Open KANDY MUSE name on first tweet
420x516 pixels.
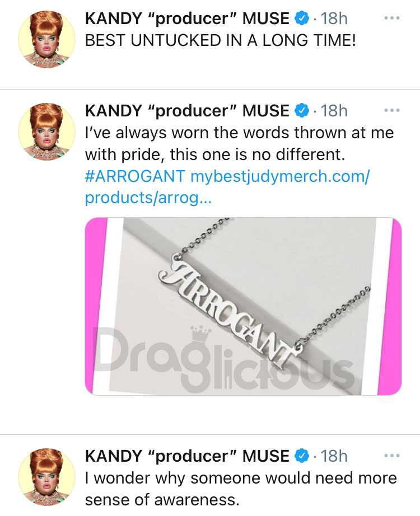click(187, 18)
